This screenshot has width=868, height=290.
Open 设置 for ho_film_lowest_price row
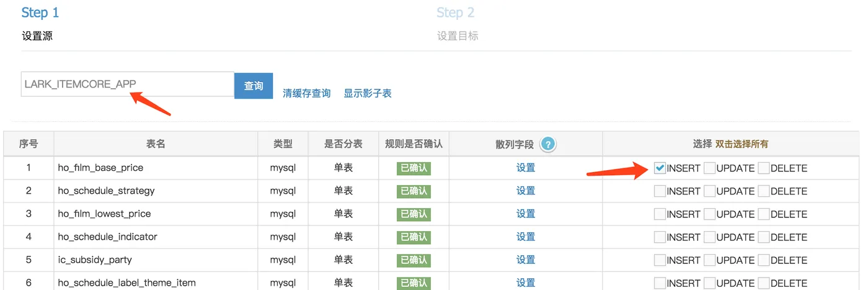pyautogui.click(x=526, y=214)
